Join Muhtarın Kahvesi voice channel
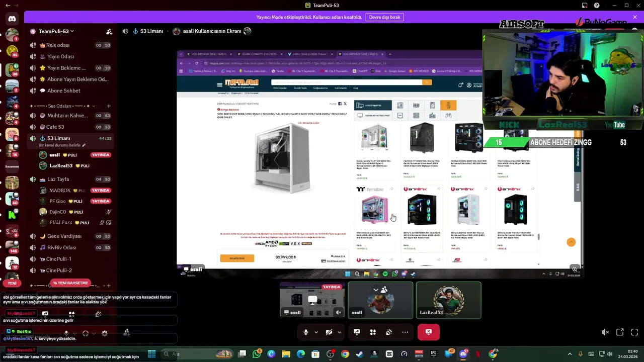644x362 pixels. [x=70, y=116]
